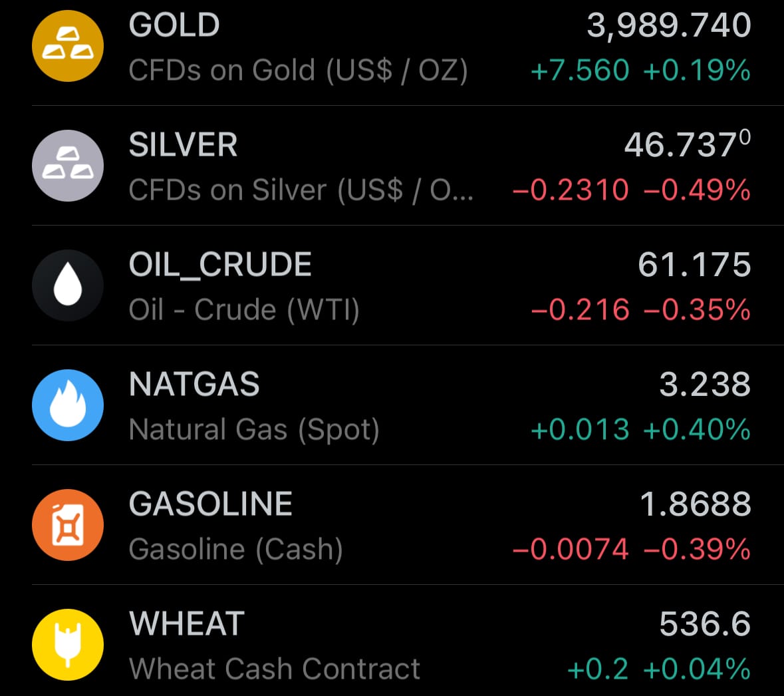784x696 pixels.
Task: Open the GOLD symbol name
Action: [x=174, y=25]
